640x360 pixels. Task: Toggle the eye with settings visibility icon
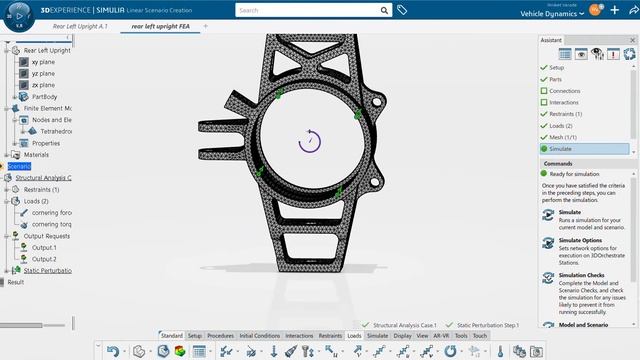click(x=597, y=54)
